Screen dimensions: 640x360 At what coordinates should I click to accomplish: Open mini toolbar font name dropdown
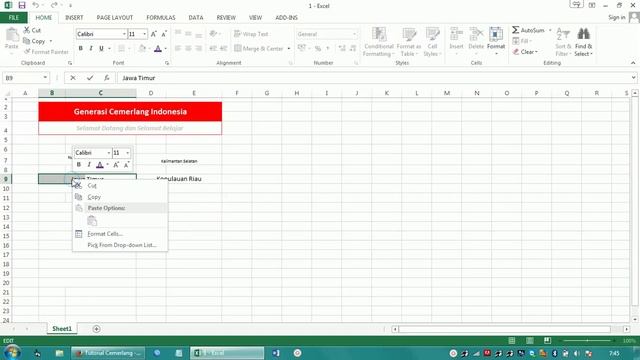coord(109,153)
